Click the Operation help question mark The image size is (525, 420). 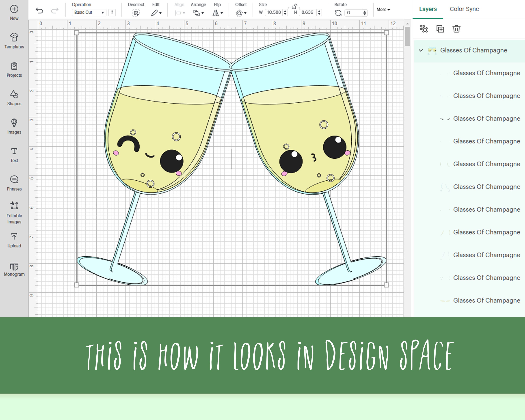point(112,13)
